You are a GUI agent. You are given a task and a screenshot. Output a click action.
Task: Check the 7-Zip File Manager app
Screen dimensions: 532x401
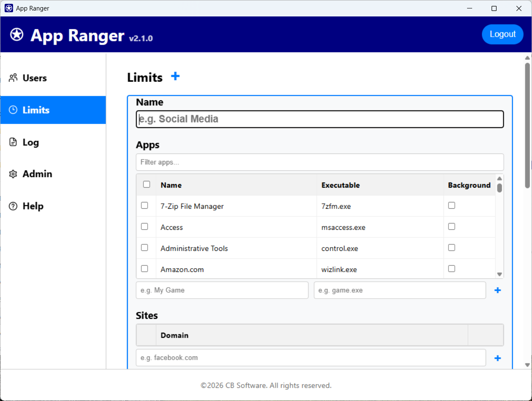[x=145, y=205]
